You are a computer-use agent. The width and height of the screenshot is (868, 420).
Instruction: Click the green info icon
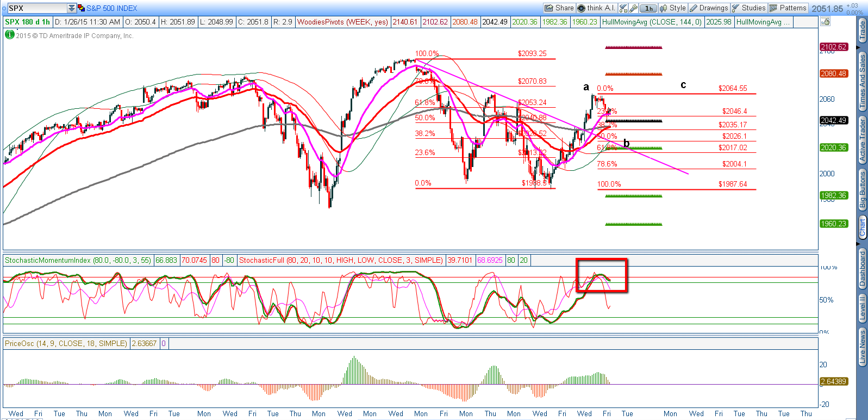(9, 35)
